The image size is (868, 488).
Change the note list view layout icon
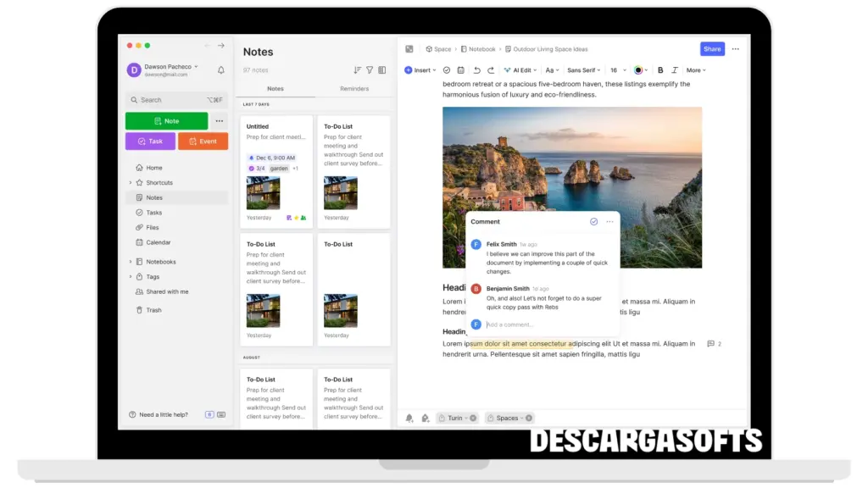382,70
